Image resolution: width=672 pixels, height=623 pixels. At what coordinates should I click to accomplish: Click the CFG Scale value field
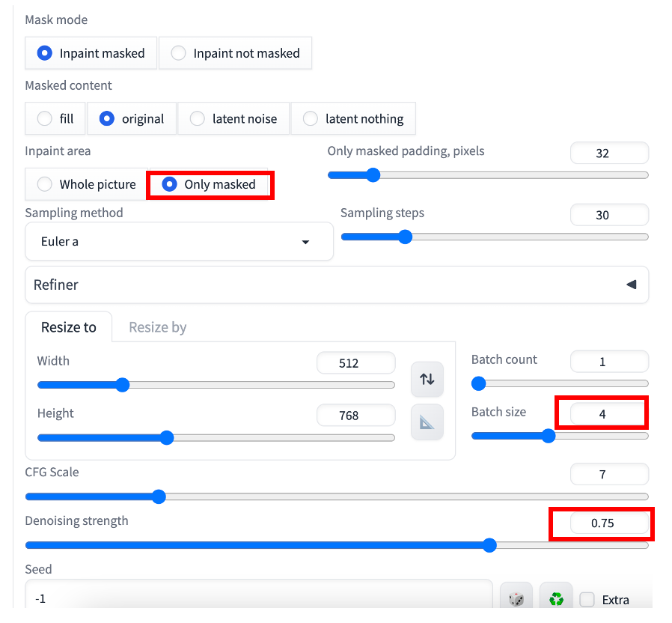click(609, 474)
